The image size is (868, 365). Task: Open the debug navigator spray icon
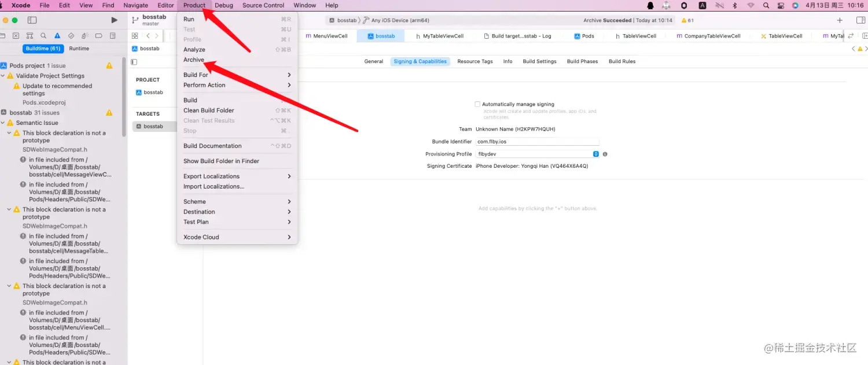coord(85,36)
